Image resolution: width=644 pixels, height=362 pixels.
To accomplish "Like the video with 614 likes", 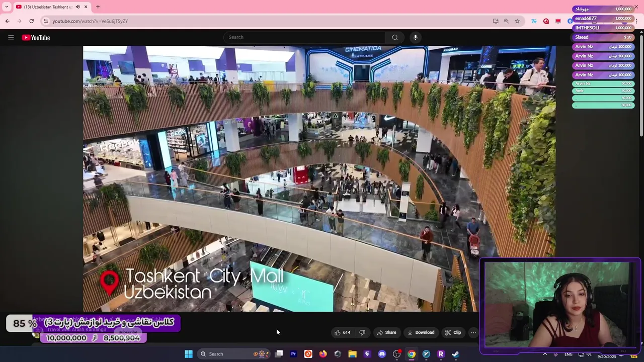I will pyautogui.click(x=342, y=332).
